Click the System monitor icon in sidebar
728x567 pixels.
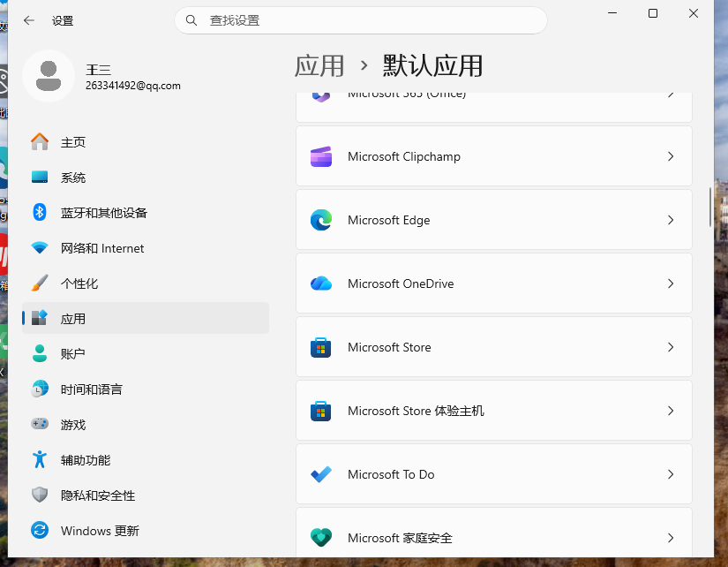pyautogui.click(x=40, y=177)
